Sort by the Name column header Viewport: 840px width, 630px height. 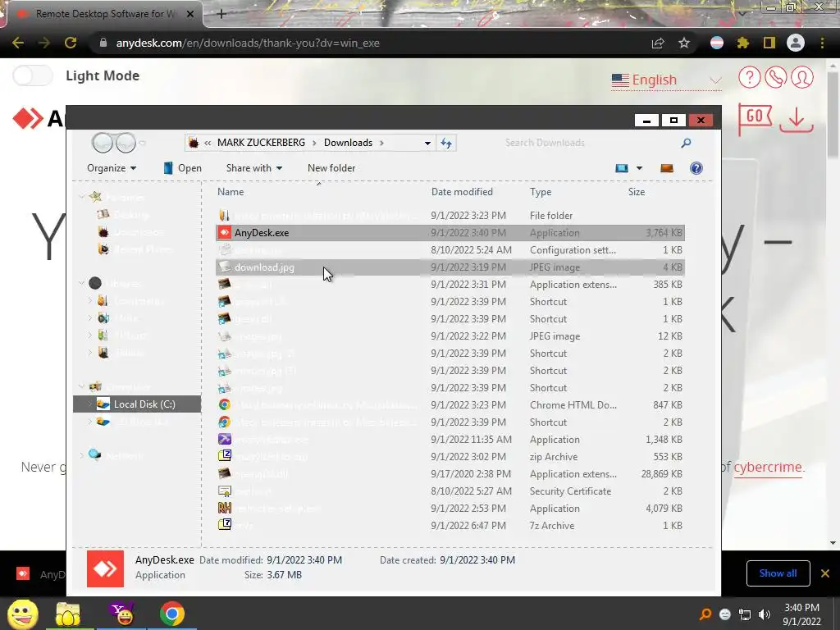231,192
